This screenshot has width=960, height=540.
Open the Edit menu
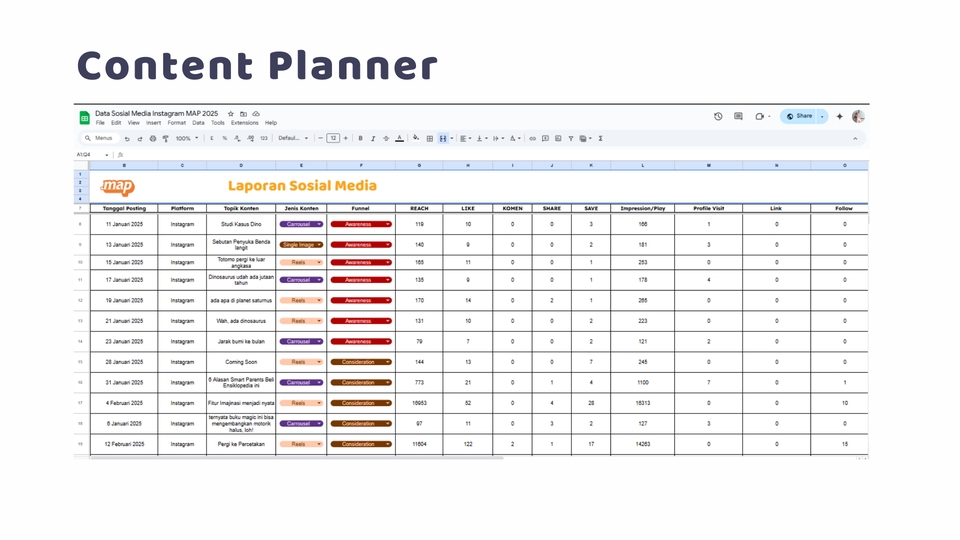point(116,123)
